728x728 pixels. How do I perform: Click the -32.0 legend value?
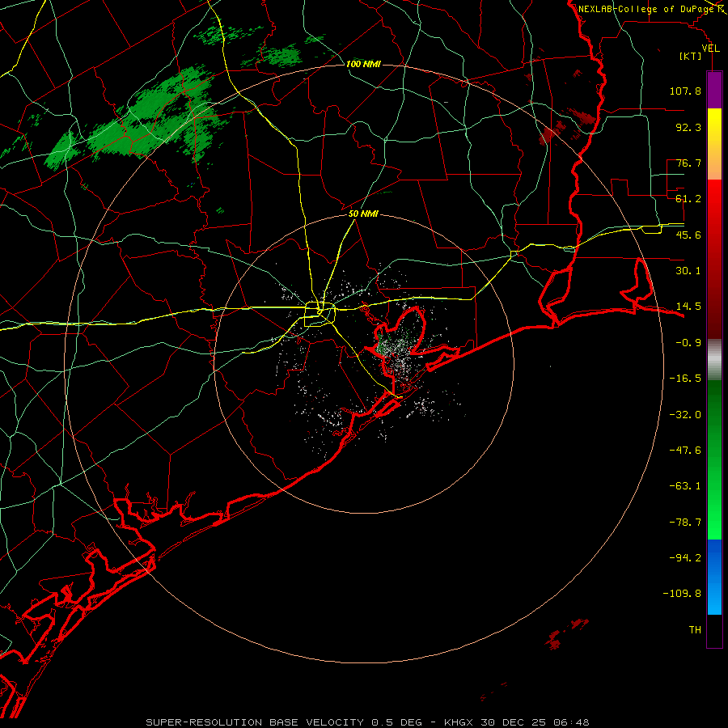pos(685,415)
